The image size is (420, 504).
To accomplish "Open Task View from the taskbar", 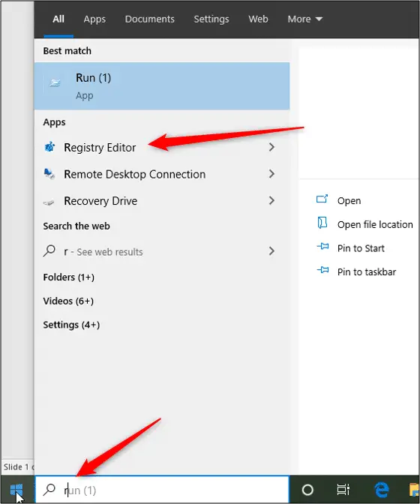I will (343, 490).
